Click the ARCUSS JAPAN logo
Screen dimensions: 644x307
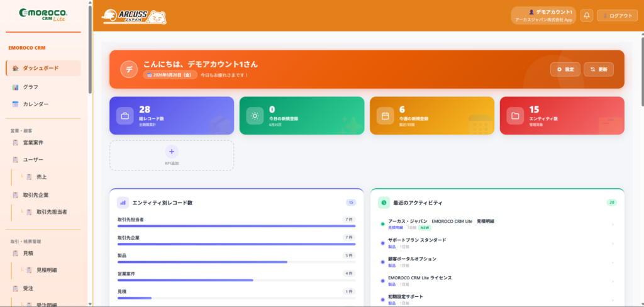coord(134,17)
